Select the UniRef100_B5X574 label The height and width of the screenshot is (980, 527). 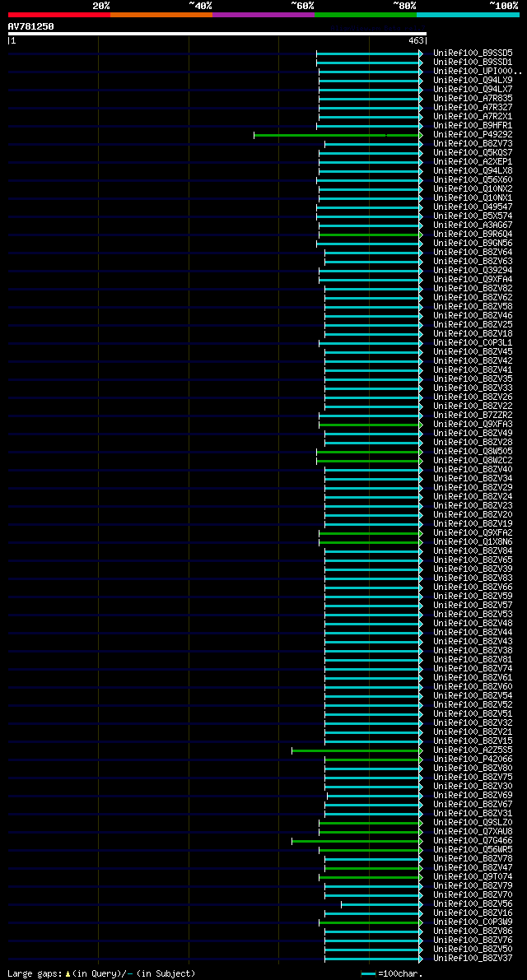473,216
